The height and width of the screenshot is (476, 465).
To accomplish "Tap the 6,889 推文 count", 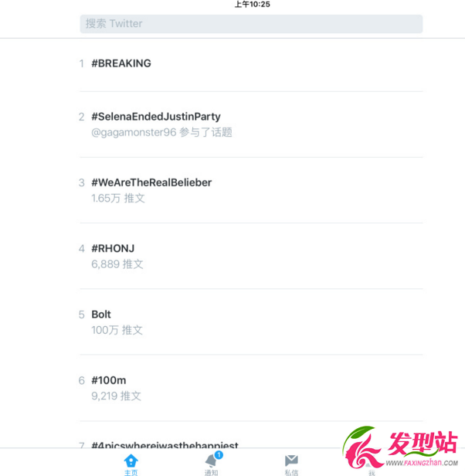I will point(117,264).
